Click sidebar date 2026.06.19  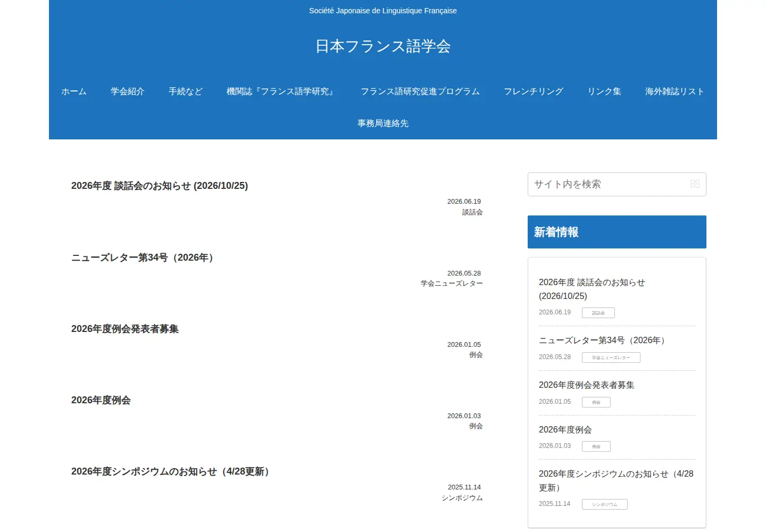click(555, 312)
